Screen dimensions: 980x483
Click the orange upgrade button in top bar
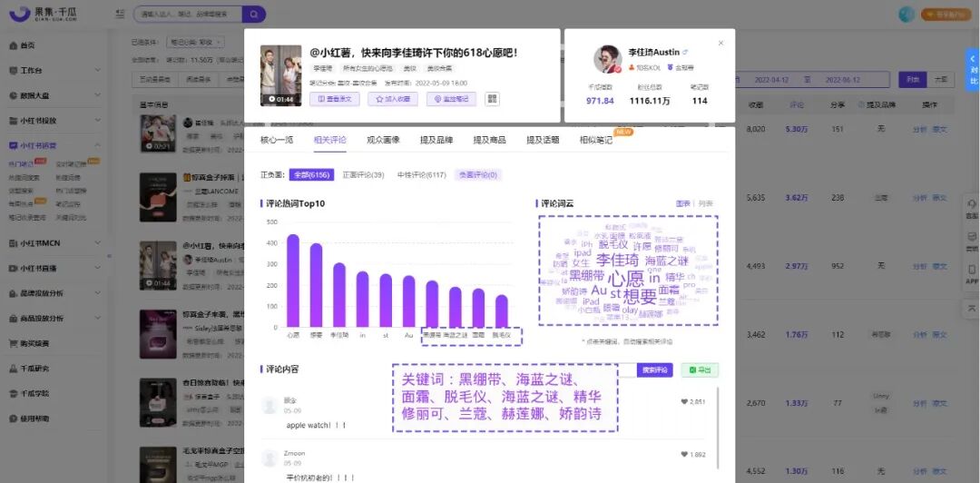pos(946,14)
